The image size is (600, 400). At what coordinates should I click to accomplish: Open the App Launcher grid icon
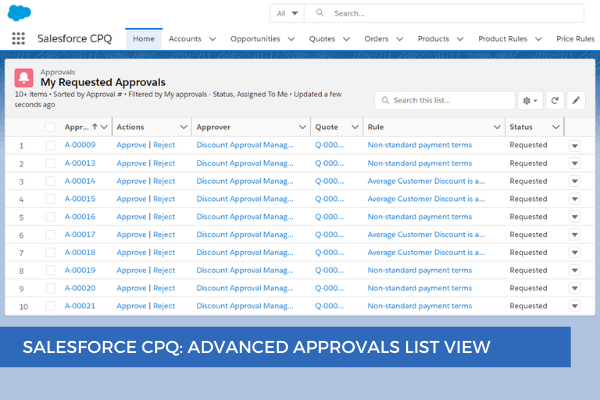tap(18, 38)
